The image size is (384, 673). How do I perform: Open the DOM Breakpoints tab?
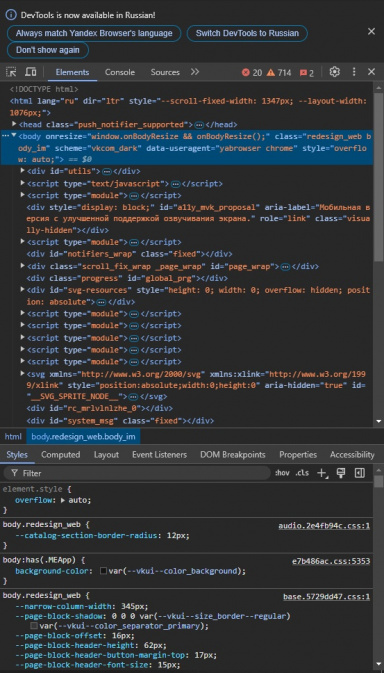pos(233,455)
